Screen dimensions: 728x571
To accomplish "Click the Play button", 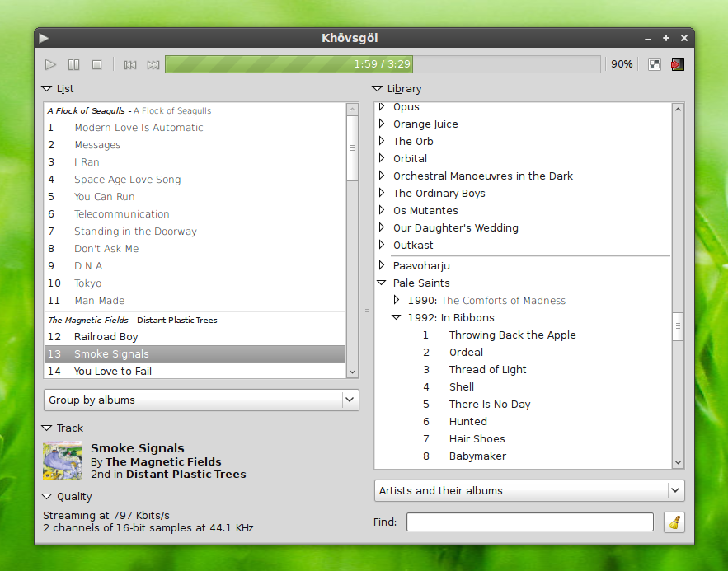I will 50,64.
